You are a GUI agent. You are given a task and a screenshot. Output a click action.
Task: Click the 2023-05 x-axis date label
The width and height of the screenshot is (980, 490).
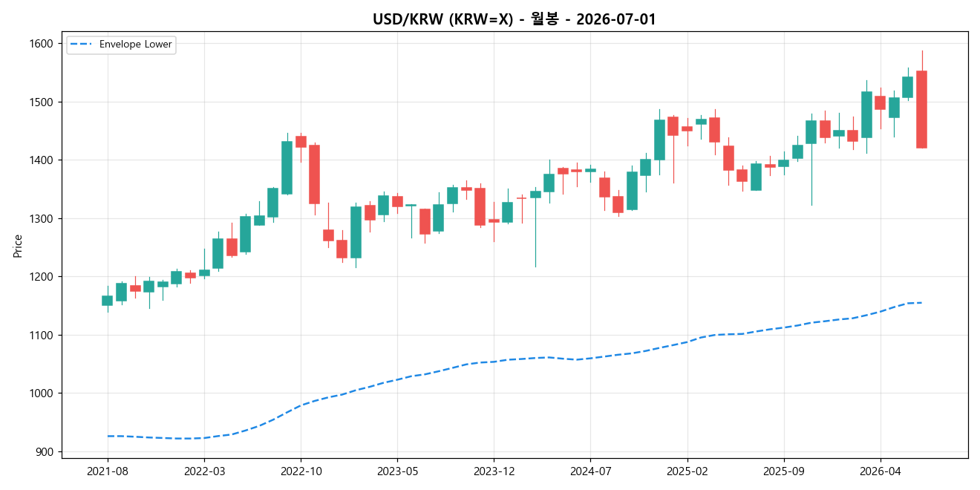tap(397, 471)
